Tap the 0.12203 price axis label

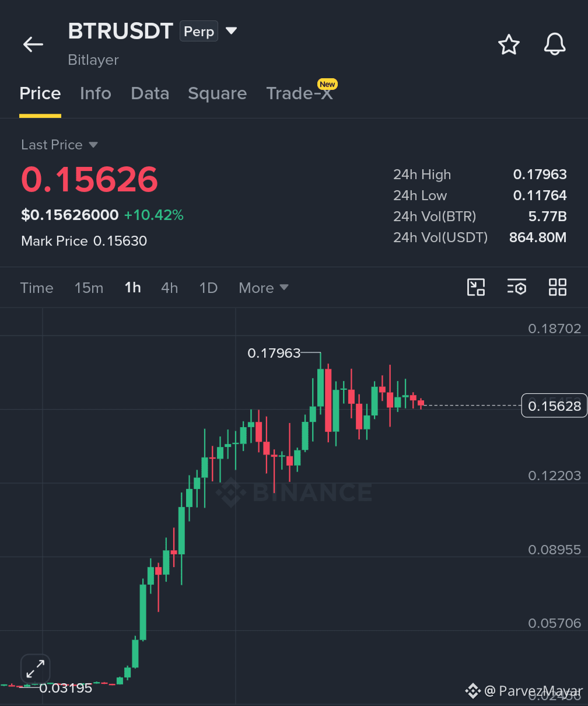[x=555, y=476]
